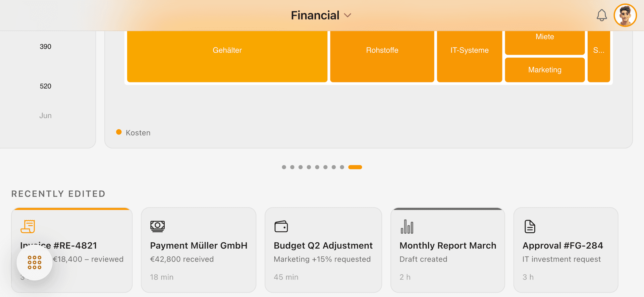Open Invoice #RE-4821 card title
This screenshot has height=297, width=644.
click(x=58, y=245)
